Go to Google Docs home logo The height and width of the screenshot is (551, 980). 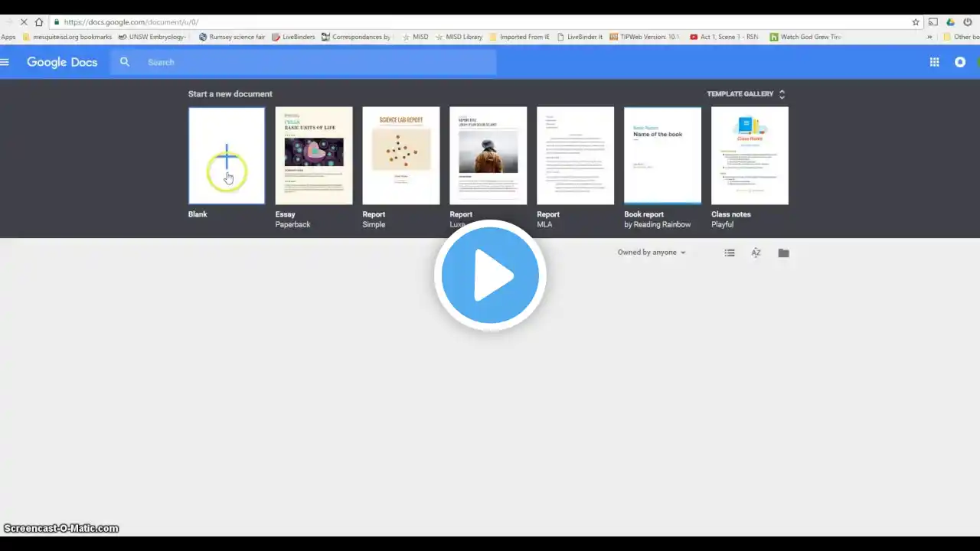point(62,62)
